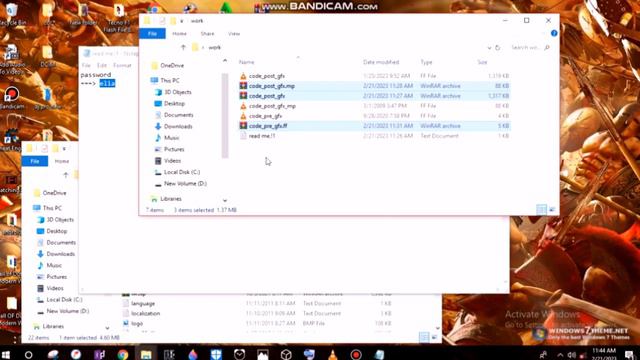Click sidebar scroll-up arrow in work window
Image resolution: width=640 pixels, height=360 pixels.
point(225,61)
